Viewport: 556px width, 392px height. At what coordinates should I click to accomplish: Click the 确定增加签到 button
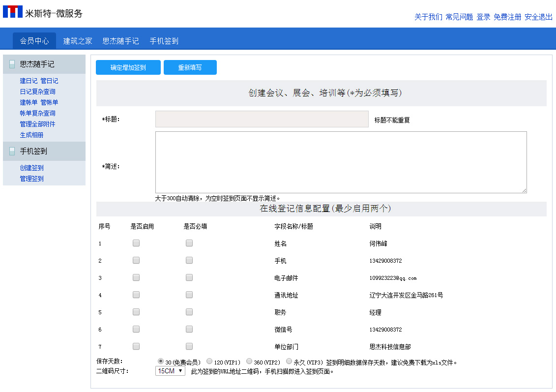pos(128,67)
